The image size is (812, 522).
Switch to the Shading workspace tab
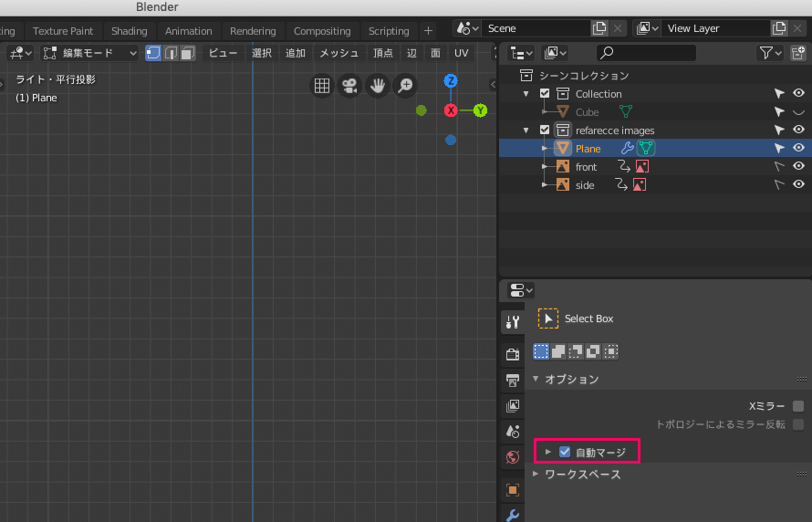coord(129,31)
